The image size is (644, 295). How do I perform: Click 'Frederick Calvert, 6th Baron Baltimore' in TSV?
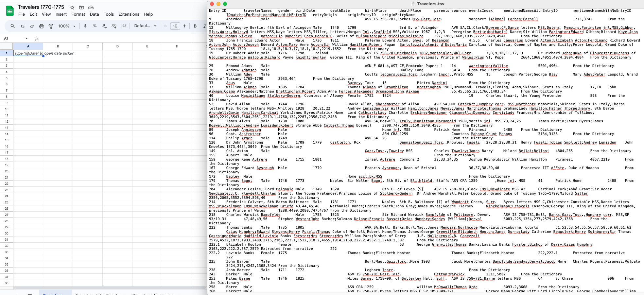point(267,202)
